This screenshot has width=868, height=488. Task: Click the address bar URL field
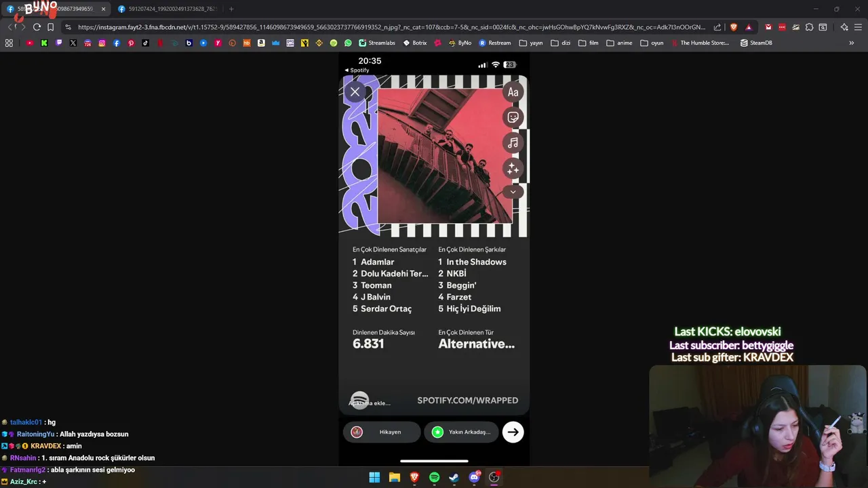pos(391,27)
